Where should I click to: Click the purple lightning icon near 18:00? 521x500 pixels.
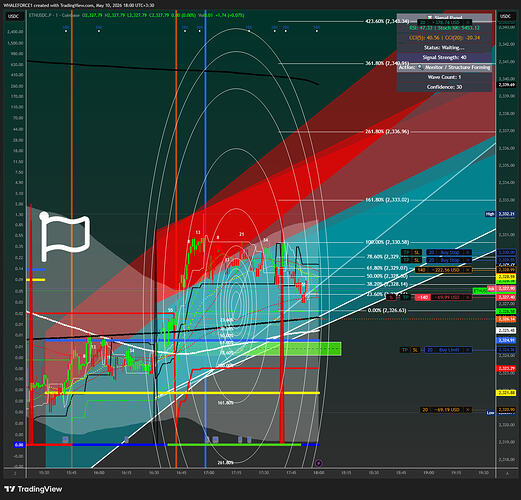pyautogui.click(x=319, y=463)
